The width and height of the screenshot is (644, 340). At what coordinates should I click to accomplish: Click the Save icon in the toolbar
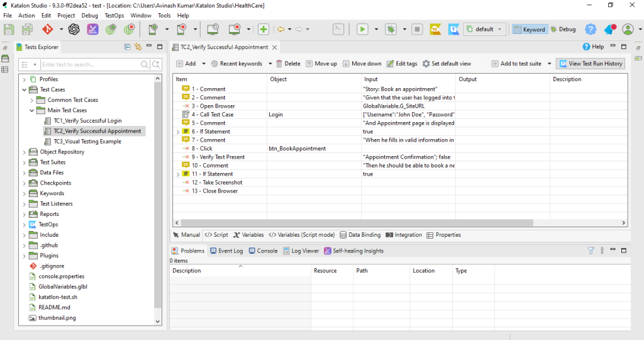click(x=9, y=29)
